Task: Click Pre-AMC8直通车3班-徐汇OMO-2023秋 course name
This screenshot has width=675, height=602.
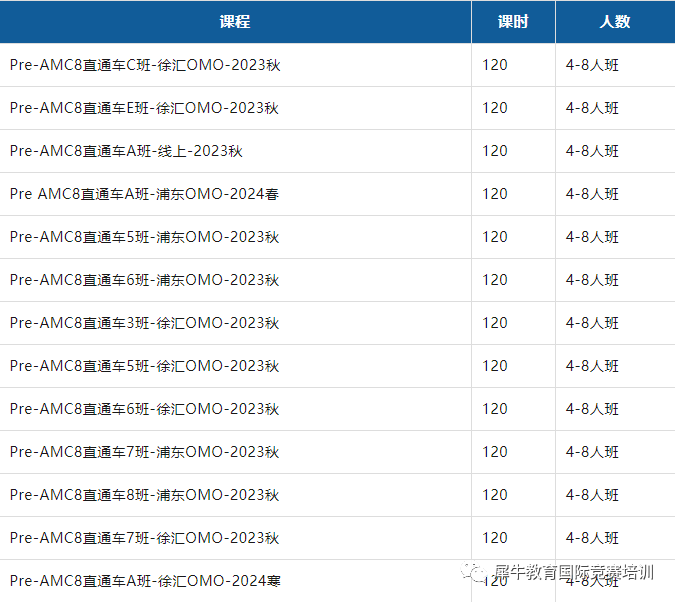Action: coord(144,323)
